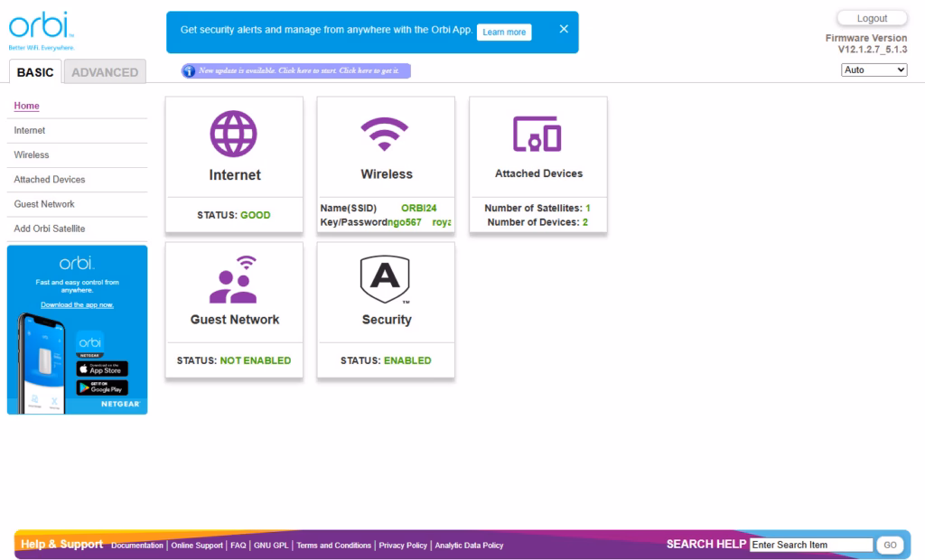This screenshot has height=560, width=925.
Task: Select the BASIC tab
Action: tap(34, 71)
